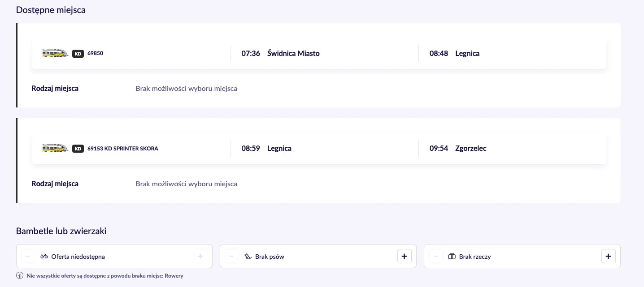Click the Brak możliwości wyboru miejsca text for 69850

[187, 89]
